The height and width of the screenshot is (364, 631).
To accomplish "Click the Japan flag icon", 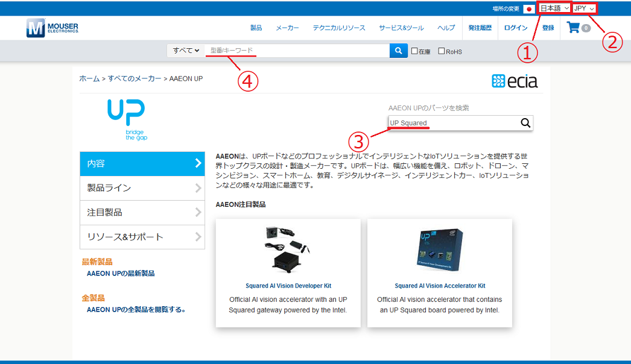I will (529, 8).
